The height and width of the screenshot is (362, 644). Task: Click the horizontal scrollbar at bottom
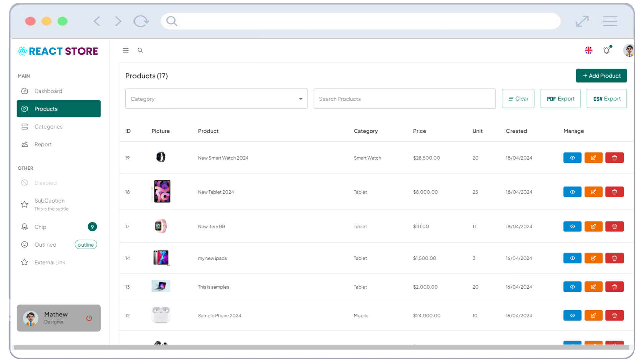[321, 347]
